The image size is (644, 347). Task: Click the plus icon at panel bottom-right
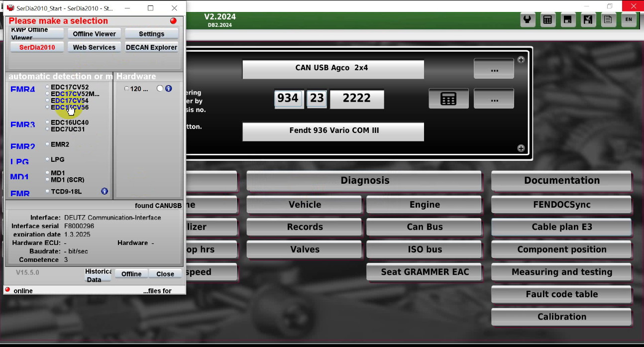[521, 148]
